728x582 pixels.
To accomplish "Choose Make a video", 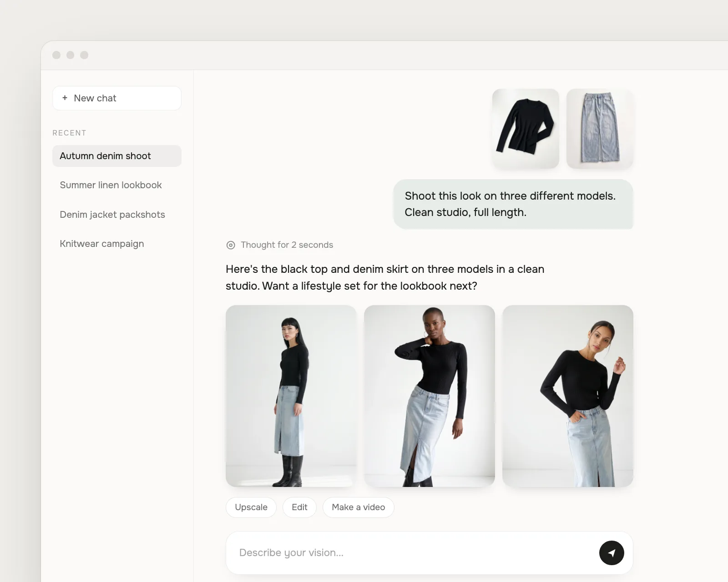I will click(359, 507).
